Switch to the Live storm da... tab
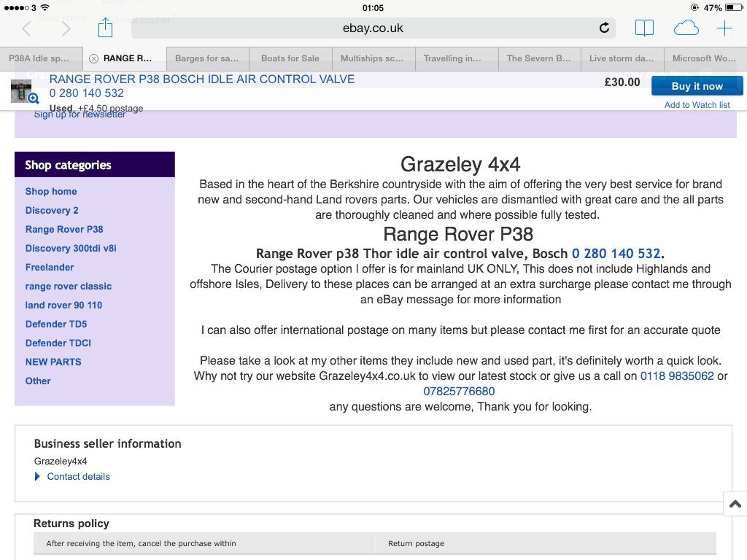 622,58
